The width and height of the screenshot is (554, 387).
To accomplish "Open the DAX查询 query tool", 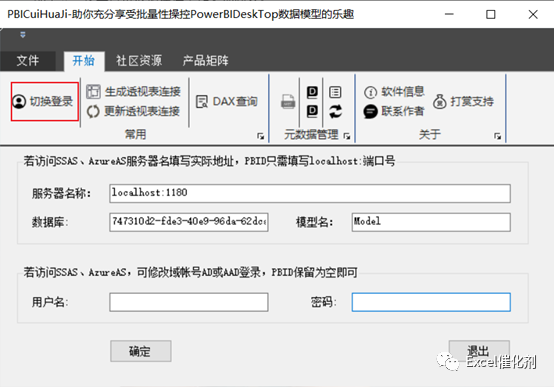I will pyautogui.click(x=227, y=101).
